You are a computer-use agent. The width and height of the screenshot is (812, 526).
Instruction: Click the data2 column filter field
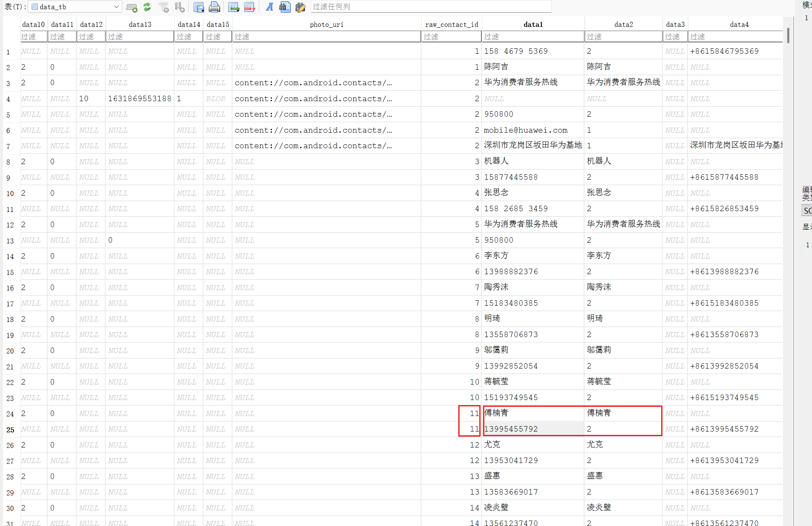click(623, 37)
